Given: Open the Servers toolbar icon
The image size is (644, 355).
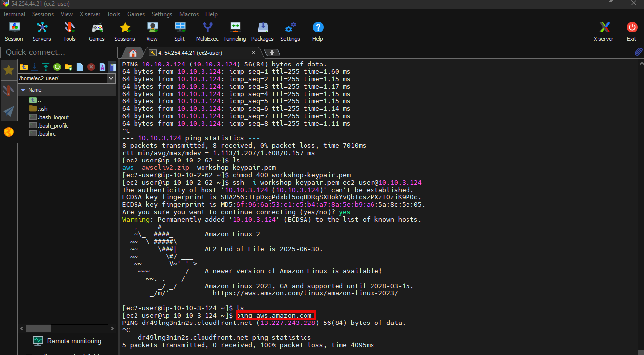Looking at the screenshot, I should click(x=42, y=32).
